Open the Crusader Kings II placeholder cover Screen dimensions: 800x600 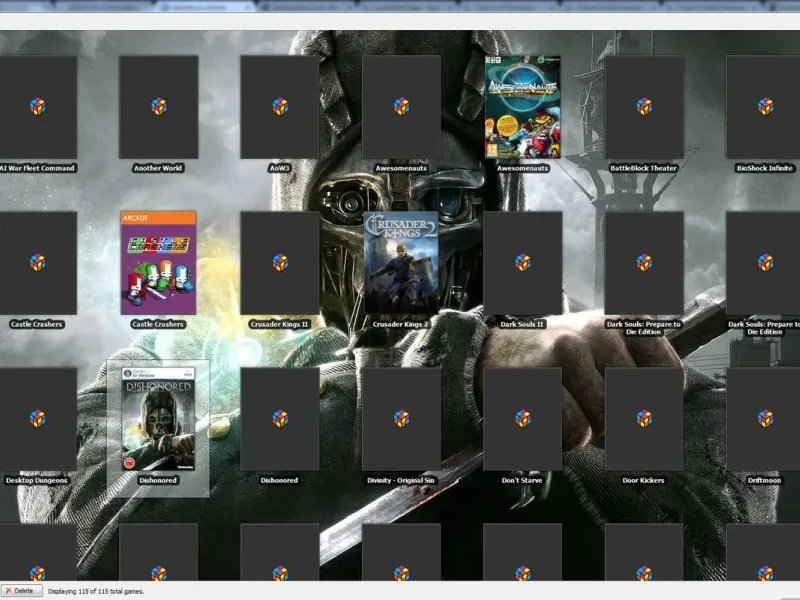click(280, 263)
